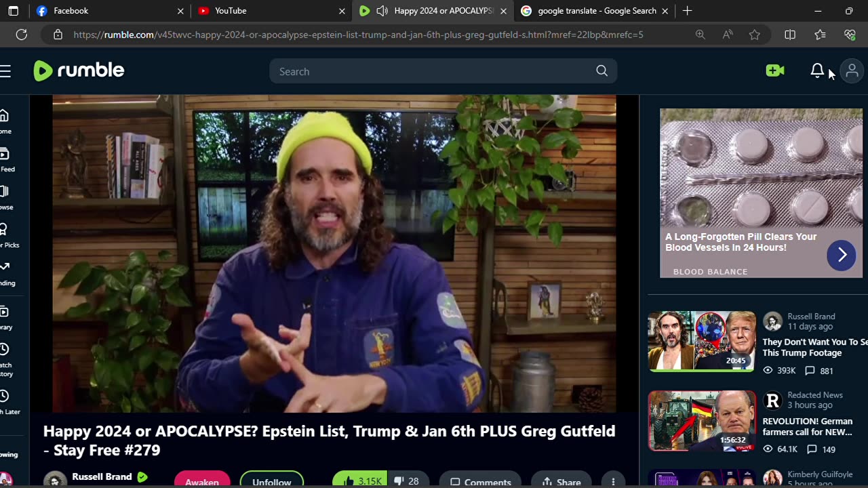Close the google translate tab

pos(665,11)
